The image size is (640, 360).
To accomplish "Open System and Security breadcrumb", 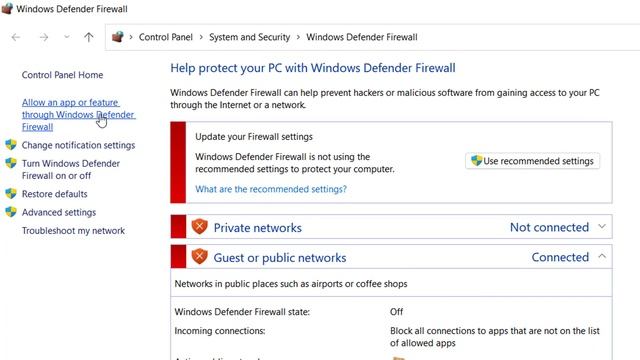I will [249, 37].
